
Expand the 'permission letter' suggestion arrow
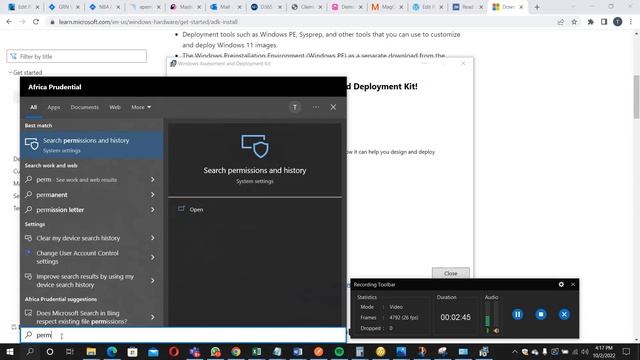[153, 209]
